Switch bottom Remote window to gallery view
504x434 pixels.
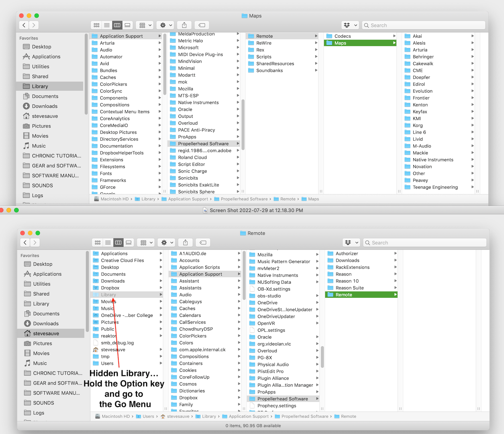129,243
